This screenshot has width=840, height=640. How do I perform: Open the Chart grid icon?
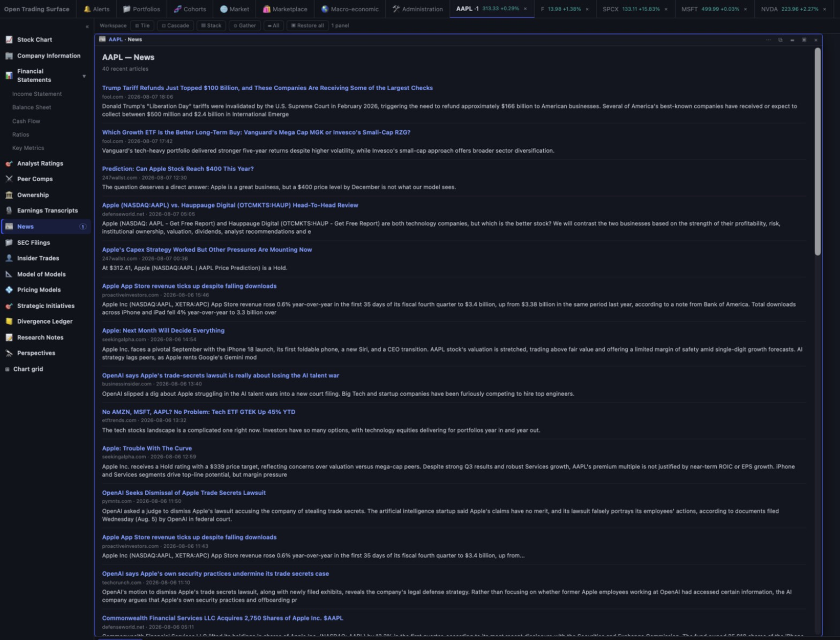(7, 369)
